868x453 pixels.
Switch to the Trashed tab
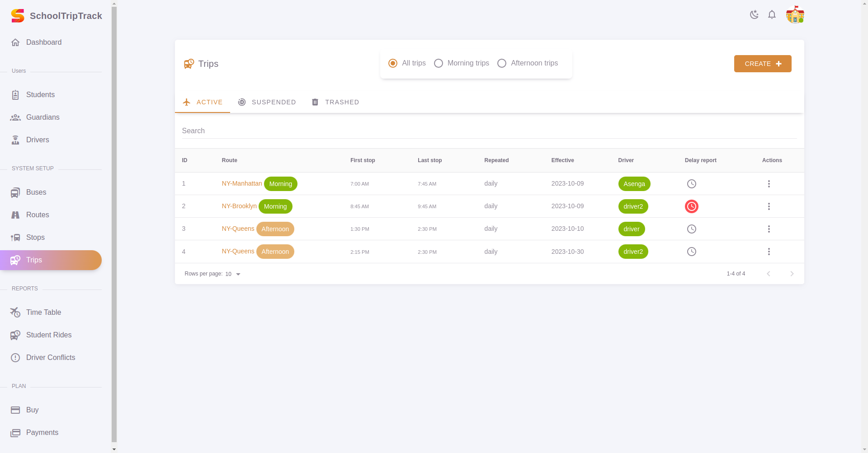tap(335, 102)
